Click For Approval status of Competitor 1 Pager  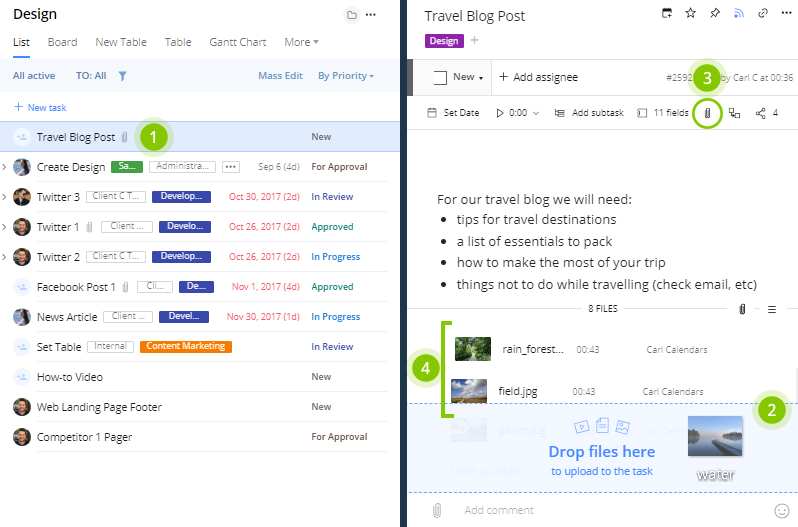coord(339,437)
